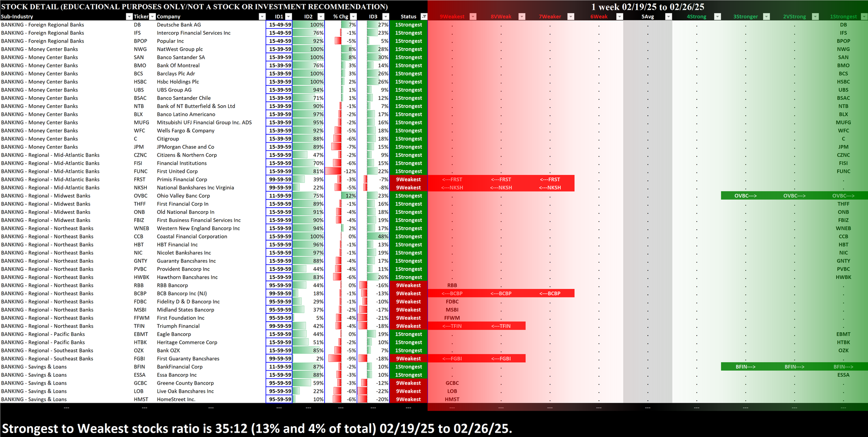This screenshot has height=437, width=868.
Task: Open the Company column filter dropdown
Action: point(262,16)
